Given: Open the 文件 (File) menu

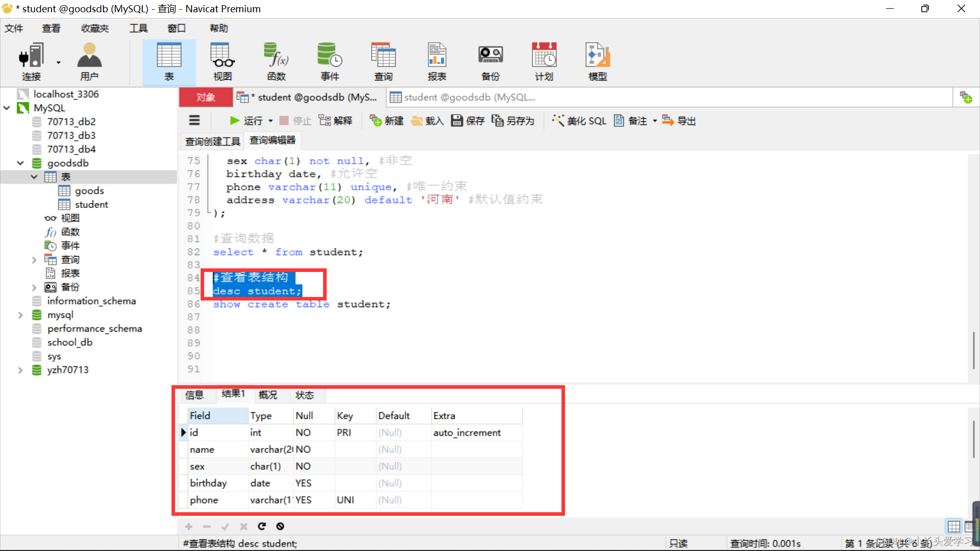Looking at the screenshot, I should point(14,28).
